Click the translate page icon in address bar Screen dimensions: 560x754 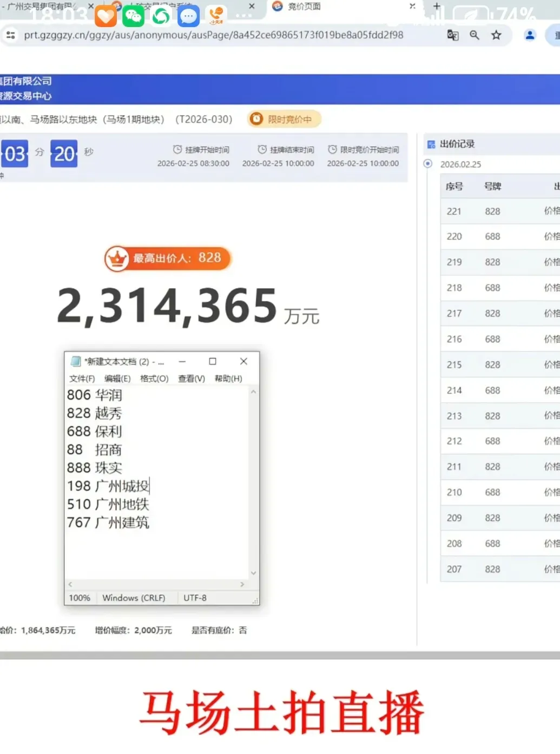[x=452, y=35]
